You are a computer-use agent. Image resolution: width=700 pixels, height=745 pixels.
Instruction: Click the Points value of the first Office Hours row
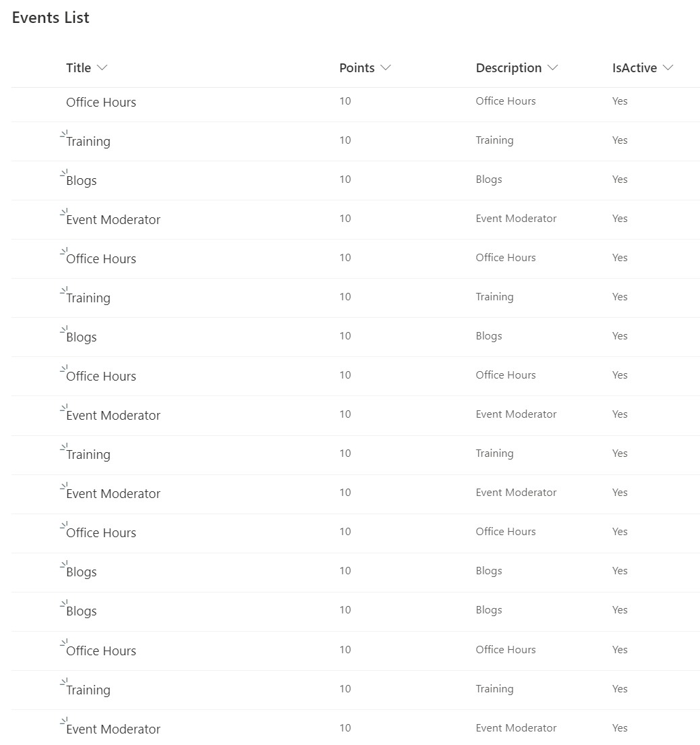click(x=345, y=101)
